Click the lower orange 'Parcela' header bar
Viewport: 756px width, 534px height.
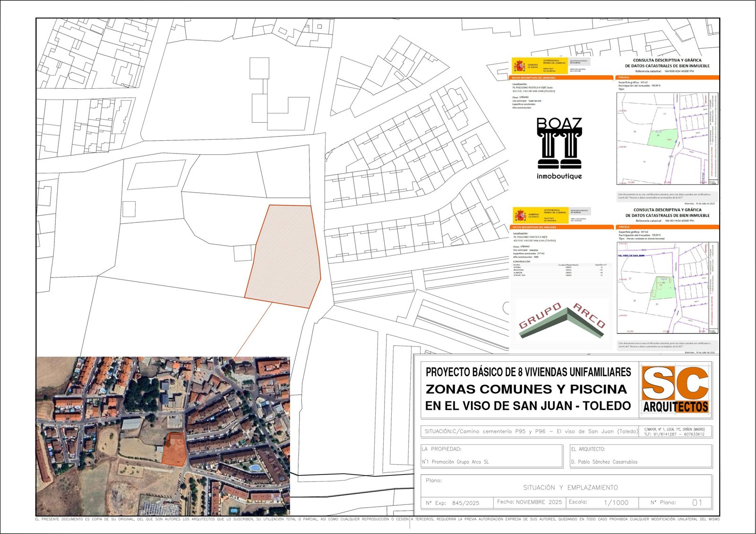pos(667,227)
